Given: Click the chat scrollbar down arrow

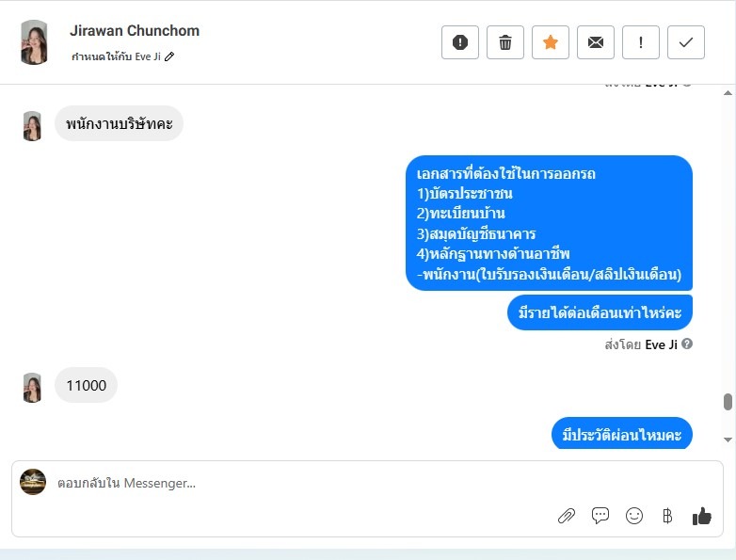Looking at the screenshot, I should coord(728,440).
